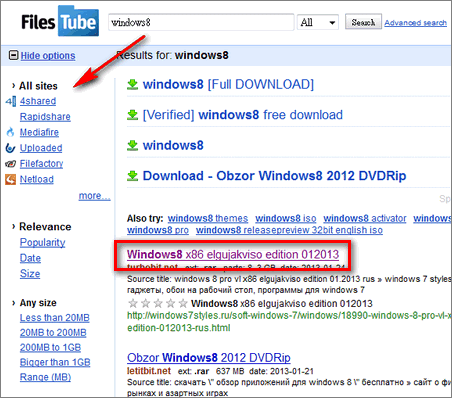
Task: Rate elgujakviso result with fourth star
Action: [171, 303]
